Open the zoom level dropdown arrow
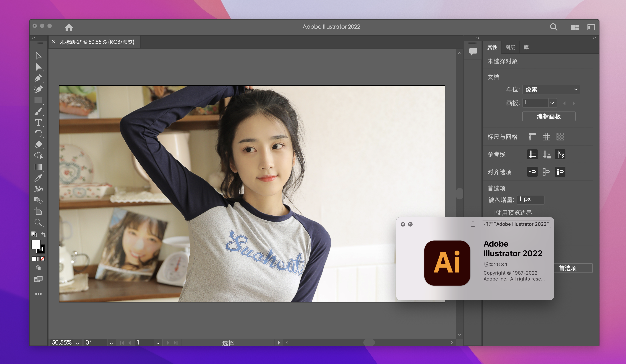 pos(77,343)
